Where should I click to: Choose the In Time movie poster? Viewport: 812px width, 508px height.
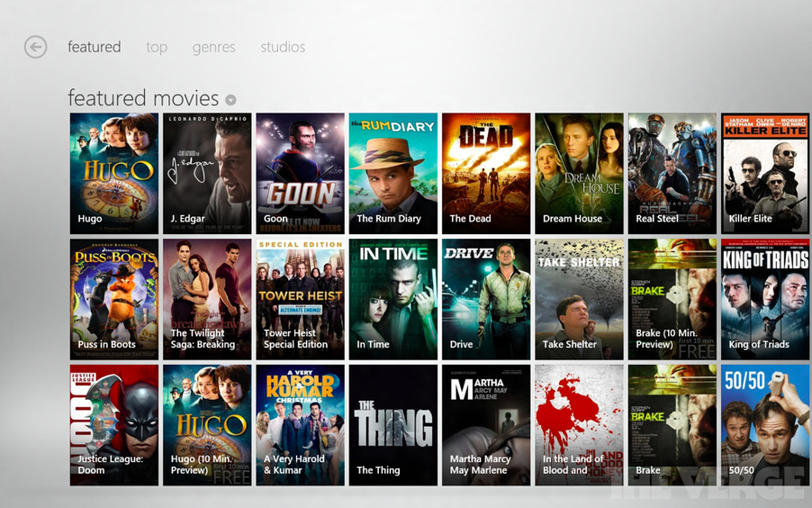pyautogui.click(x=393, y=300)
